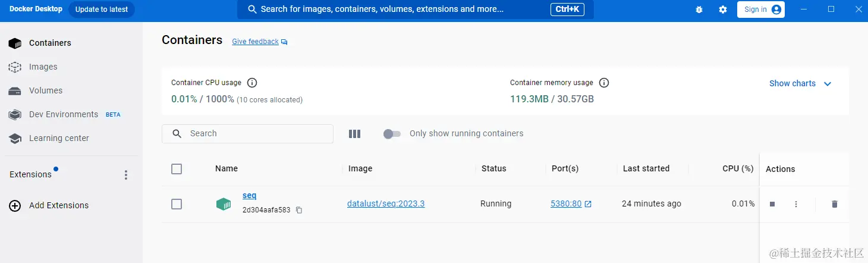
Task: Check the seq container checkbox
Action: click(177, 204)
